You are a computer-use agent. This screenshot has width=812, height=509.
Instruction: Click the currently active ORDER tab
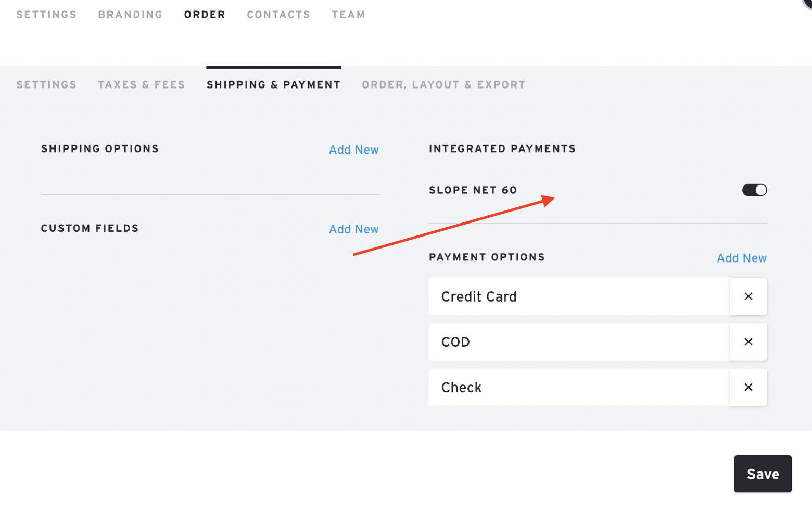[205, 14]
